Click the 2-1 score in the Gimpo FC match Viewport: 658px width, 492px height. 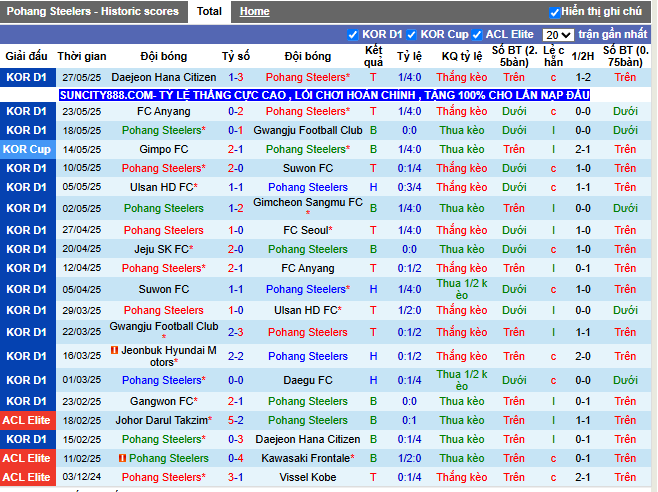click(x=235, y=149)
